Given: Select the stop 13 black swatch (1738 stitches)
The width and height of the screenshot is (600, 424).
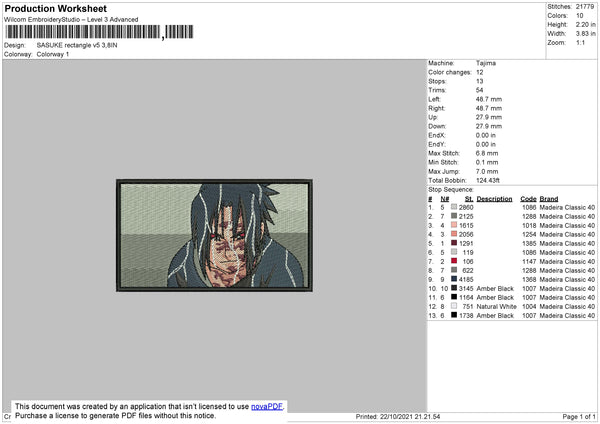Looking at the screenshot, I should [454, 315].
